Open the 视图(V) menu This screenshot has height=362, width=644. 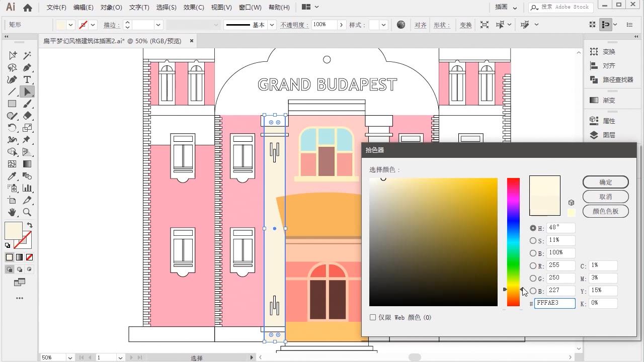pos(221,8)
